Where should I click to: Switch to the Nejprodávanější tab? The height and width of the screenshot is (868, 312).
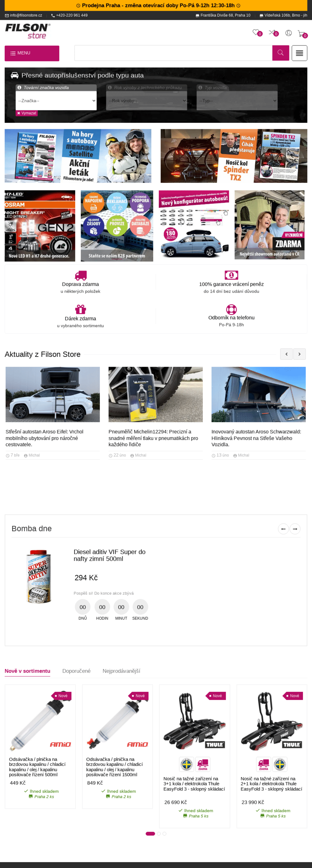coord(121,671)
